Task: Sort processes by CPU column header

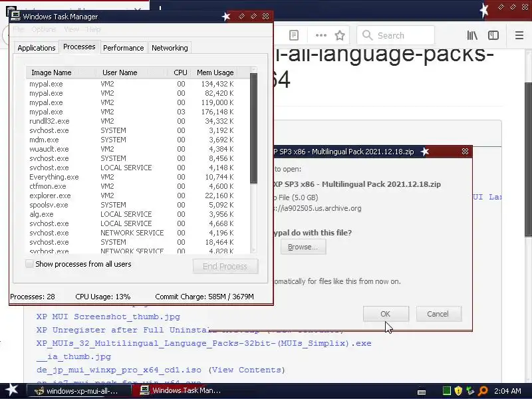Action: coord(180,72)
